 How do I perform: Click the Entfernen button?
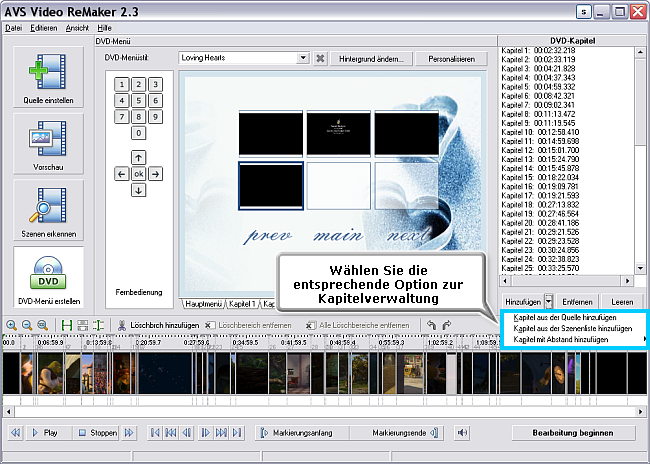[577, 301]
